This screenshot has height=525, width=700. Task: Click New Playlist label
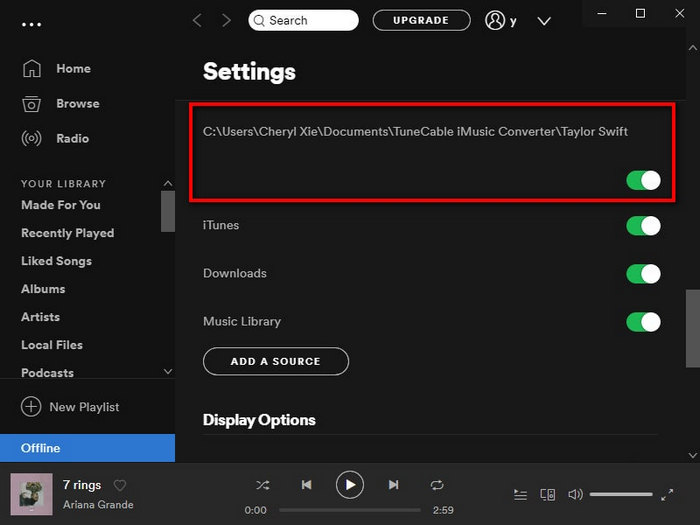[x=84, y=407]
